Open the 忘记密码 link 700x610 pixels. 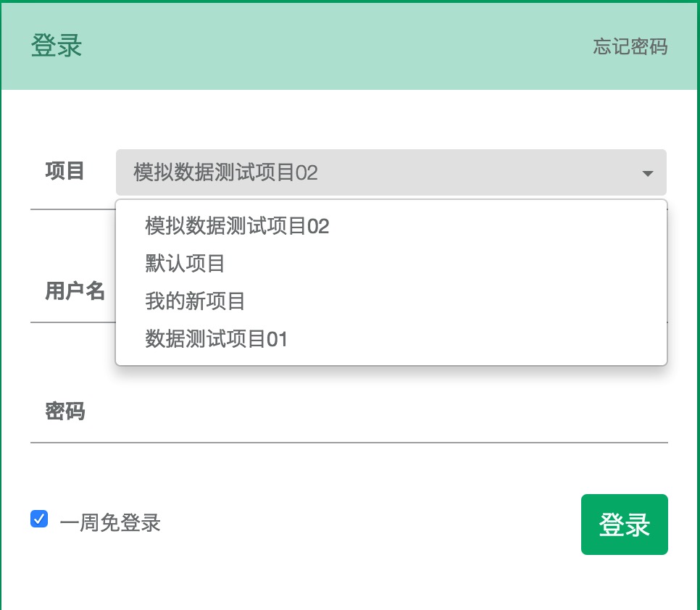tap(630, 46)
